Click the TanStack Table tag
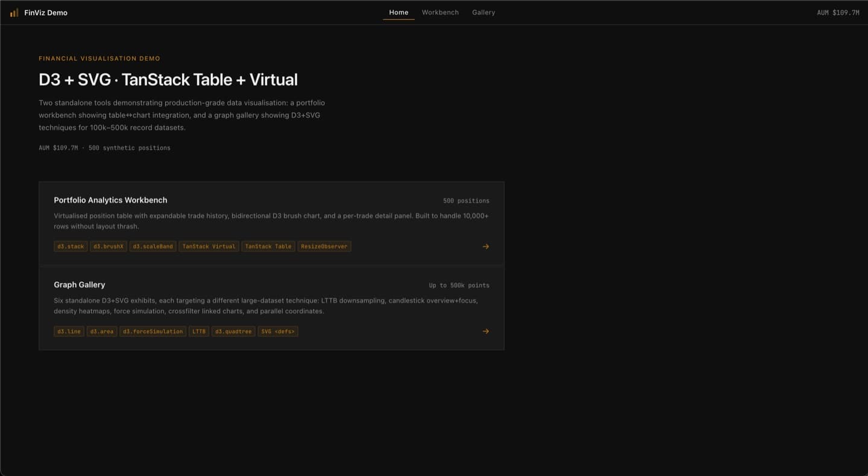 coord(268,247)
